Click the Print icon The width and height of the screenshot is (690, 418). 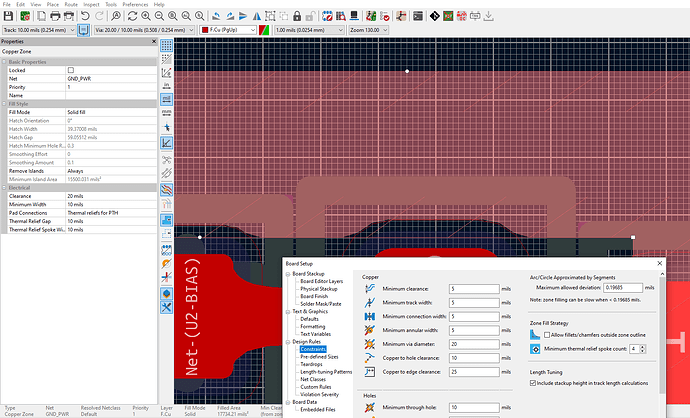(55, 16)
